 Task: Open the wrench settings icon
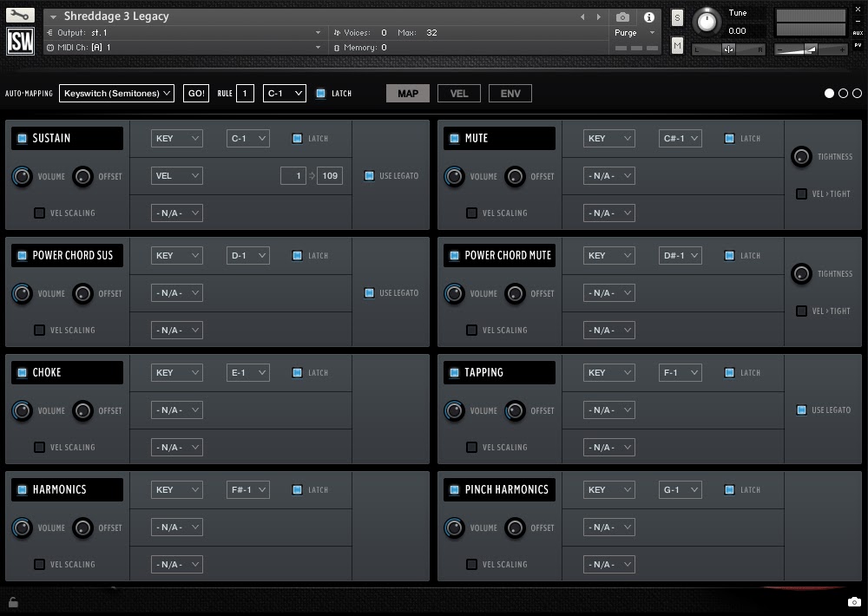click(20, 15)
